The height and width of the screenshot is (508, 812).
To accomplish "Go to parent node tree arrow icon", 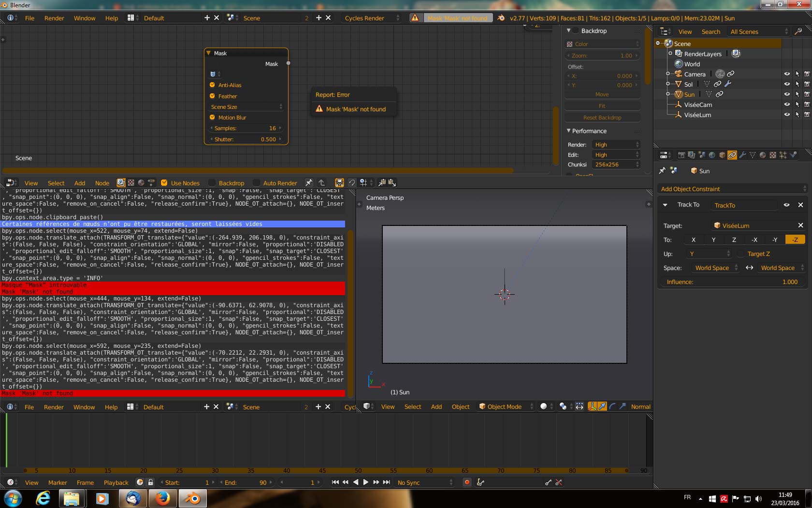I will coord(321,183).
